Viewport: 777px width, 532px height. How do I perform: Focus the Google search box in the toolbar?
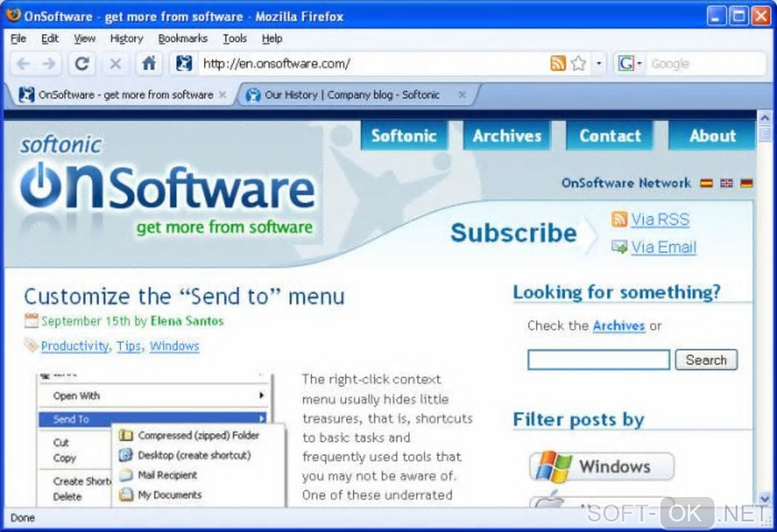(705, 63)
